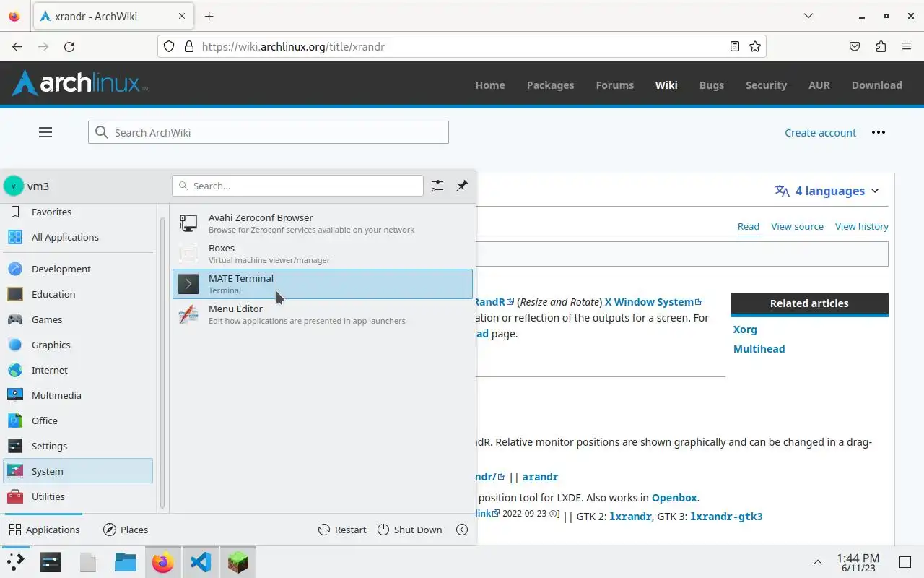Click Create account link
The image size is (924, 578).
[x=820, y=133]
